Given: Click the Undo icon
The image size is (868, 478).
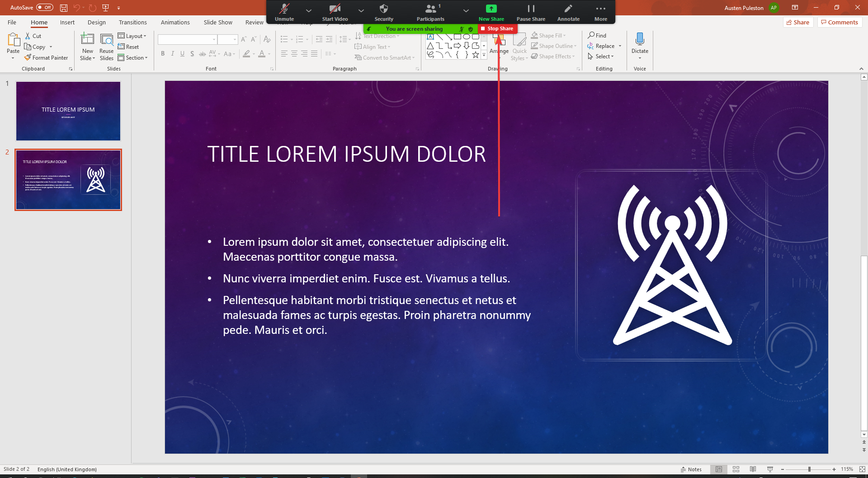Looking at the screenshot, I should pos(77,8).
